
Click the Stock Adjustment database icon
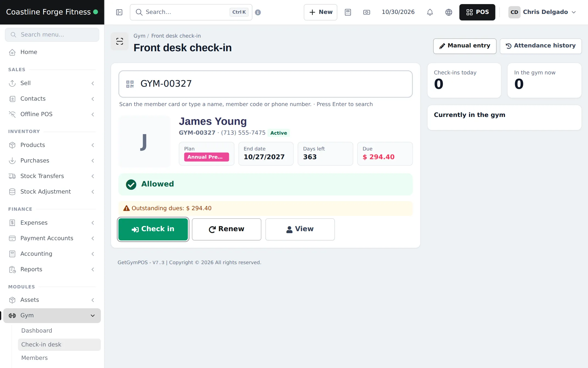click(x=12, y=192)
